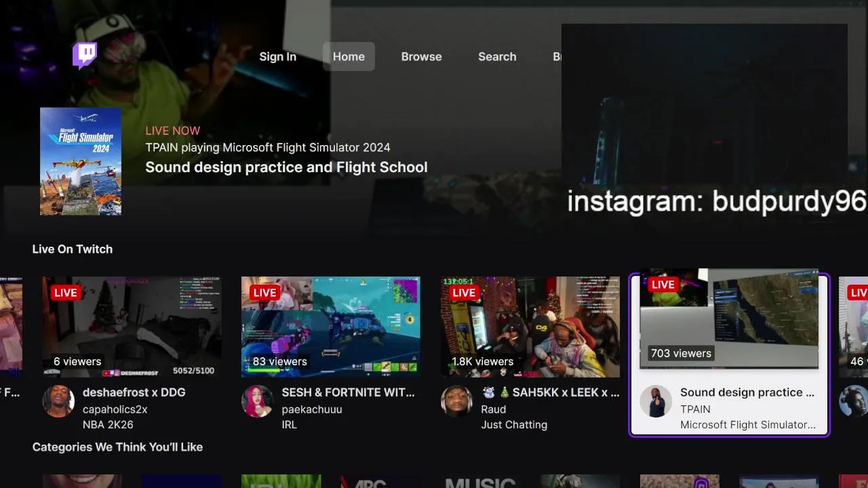Click TPAIN's channel avatar in the card
The image size is (868, 488).
pos(656,401)
